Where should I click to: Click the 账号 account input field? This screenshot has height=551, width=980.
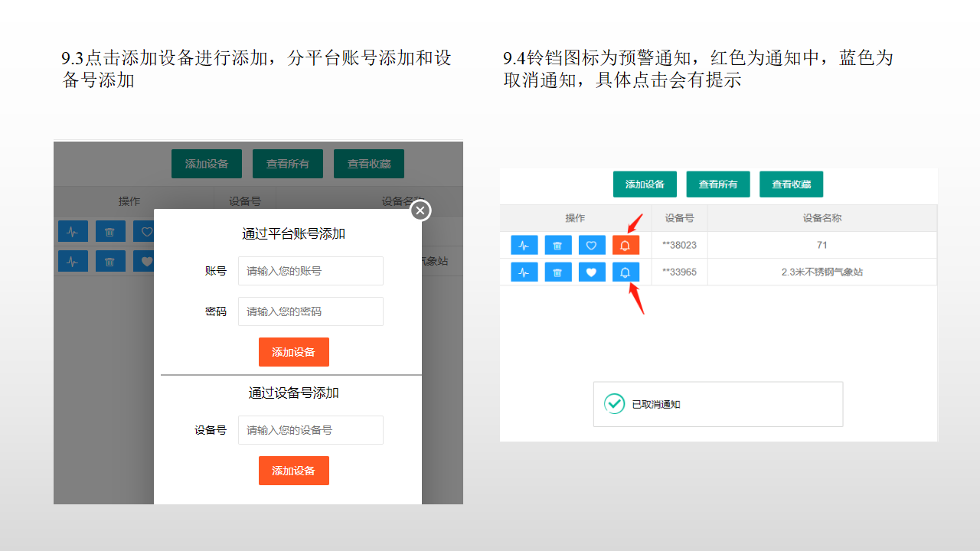click(x=310, y=271)
